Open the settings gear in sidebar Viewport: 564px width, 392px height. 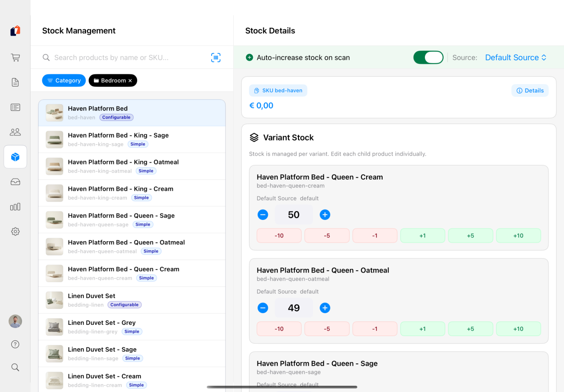click(x=16, y=232)
